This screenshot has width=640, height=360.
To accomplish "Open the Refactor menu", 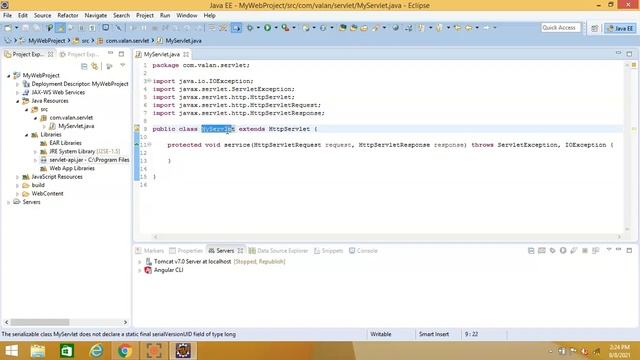I will click(x=68, y=16).
